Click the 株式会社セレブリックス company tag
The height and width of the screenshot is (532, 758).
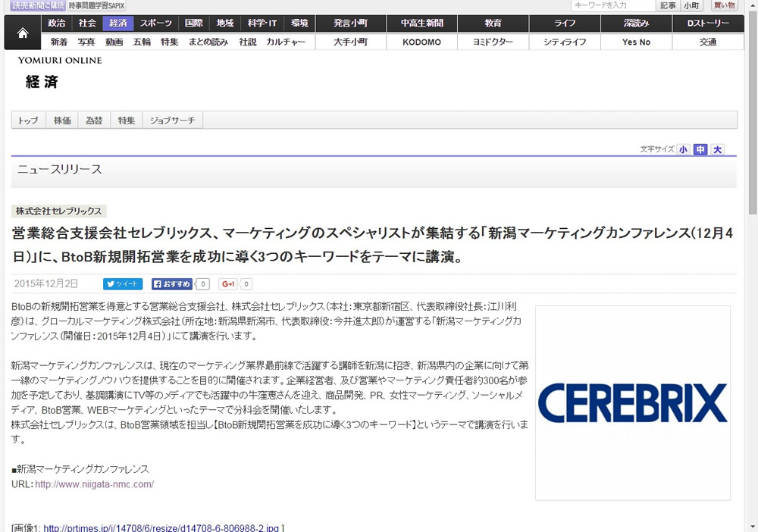pyautogui.click(x=58, y=211)
